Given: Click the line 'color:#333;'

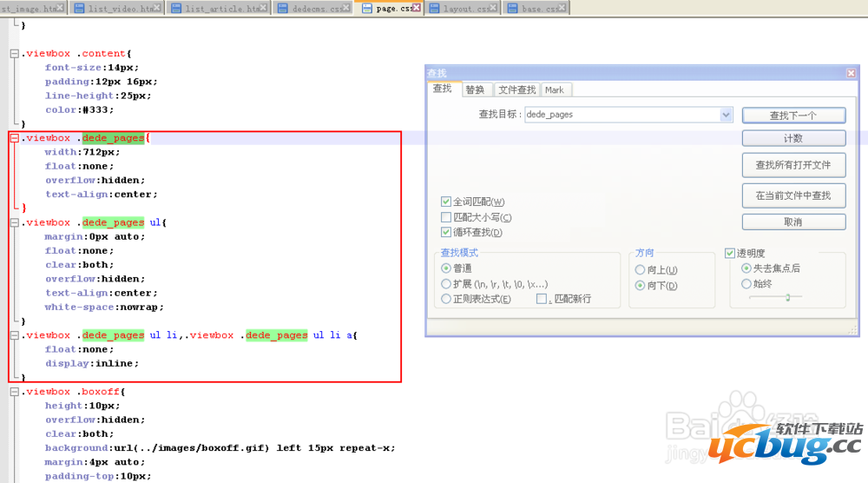Looking at the screenshot, I should 79,110.
